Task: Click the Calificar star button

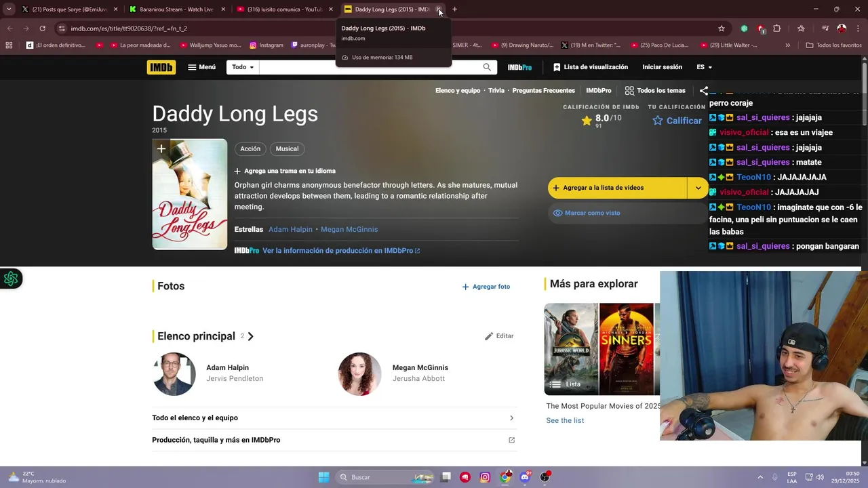Action: (x=677, y=121)
